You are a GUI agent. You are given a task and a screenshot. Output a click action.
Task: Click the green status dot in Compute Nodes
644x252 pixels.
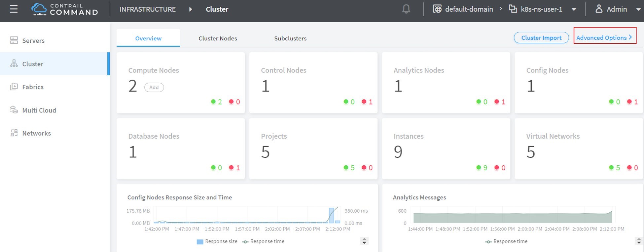click(x=213, y=102)
